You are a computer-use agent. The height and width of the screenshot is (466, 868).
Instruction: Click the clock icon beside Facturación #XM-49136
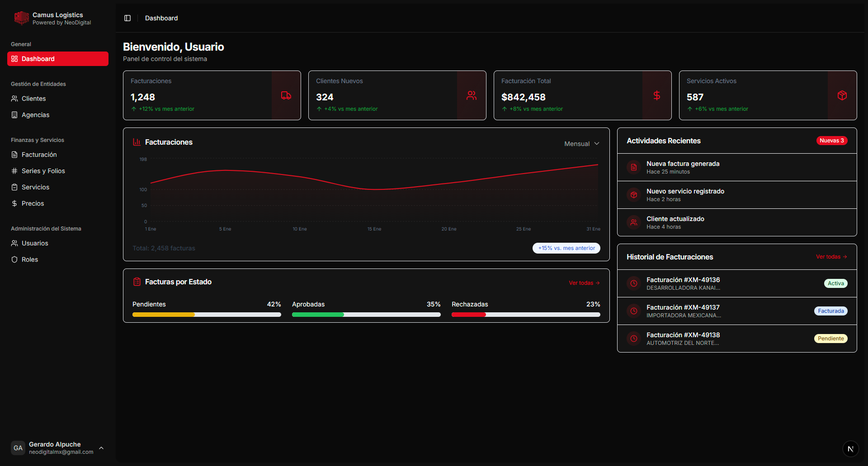634,283
